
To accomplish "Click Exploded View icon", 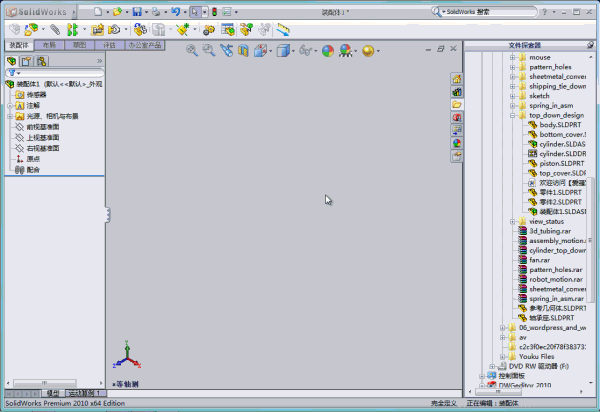I will pyautogui.click(x=246, y=29).
